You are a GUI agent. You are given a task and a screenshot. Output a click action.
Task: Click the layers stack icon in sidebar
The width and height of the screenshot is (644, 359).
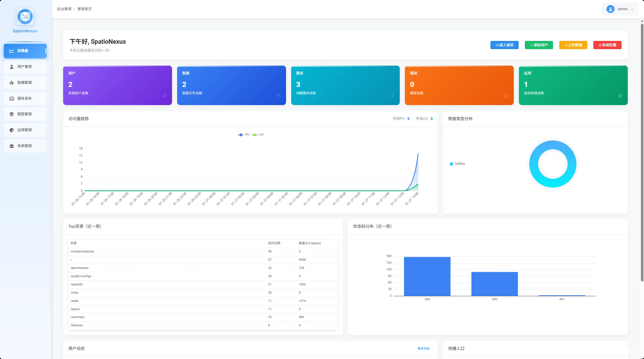click(x=12, y=114)
